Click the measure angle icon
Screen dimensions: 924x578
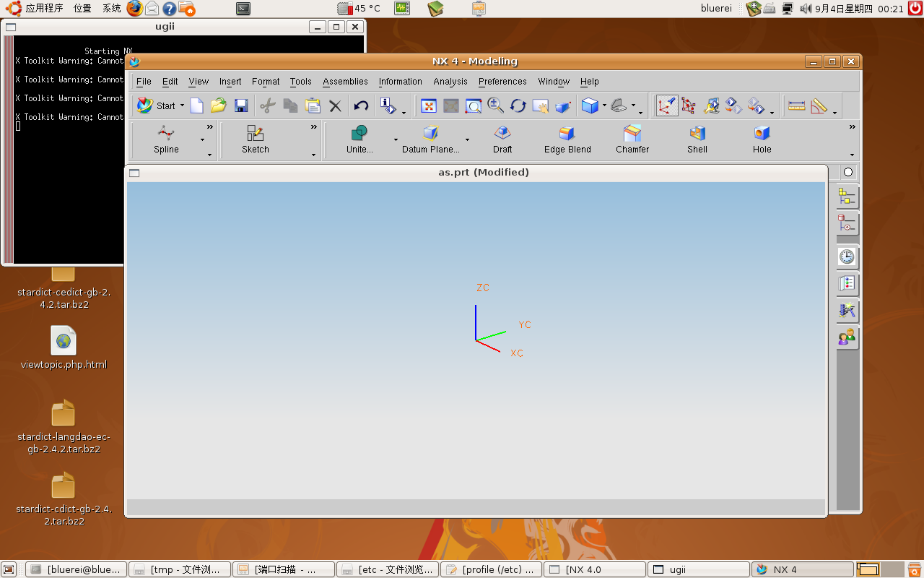(819, 105)
